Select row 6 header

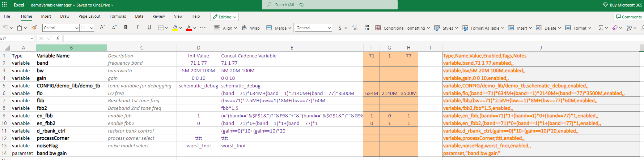pyautogui.click(x=5, y=93)
